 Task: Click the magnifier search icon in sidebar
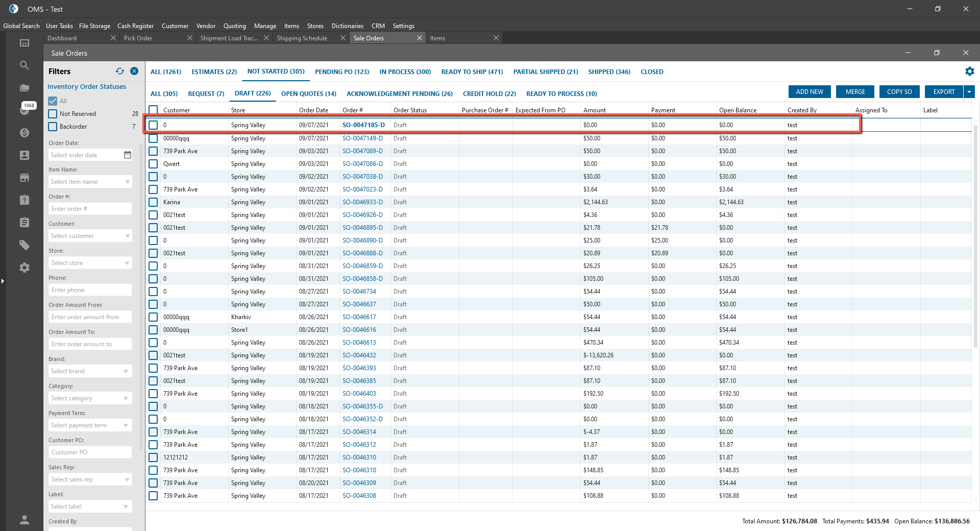[24, 65]
